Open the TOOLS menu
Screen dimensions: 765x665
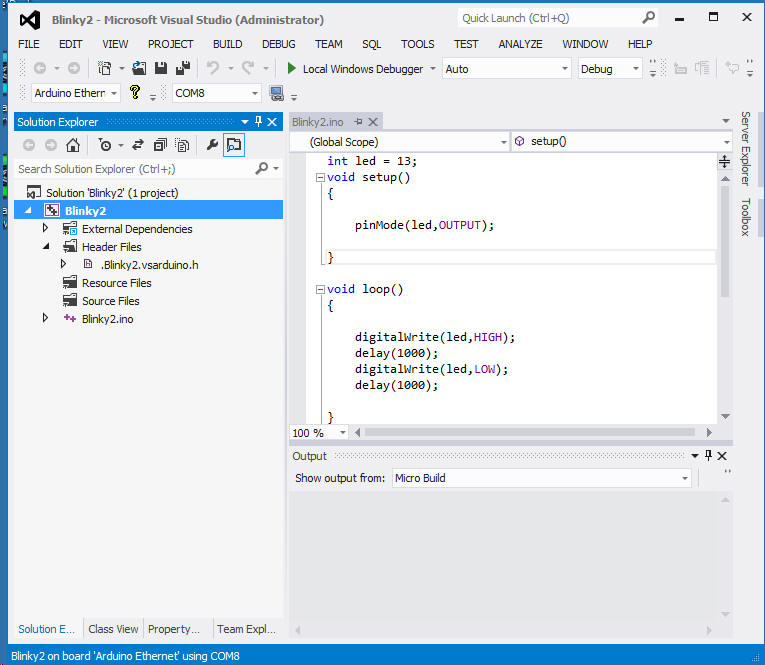click(418, 44)
